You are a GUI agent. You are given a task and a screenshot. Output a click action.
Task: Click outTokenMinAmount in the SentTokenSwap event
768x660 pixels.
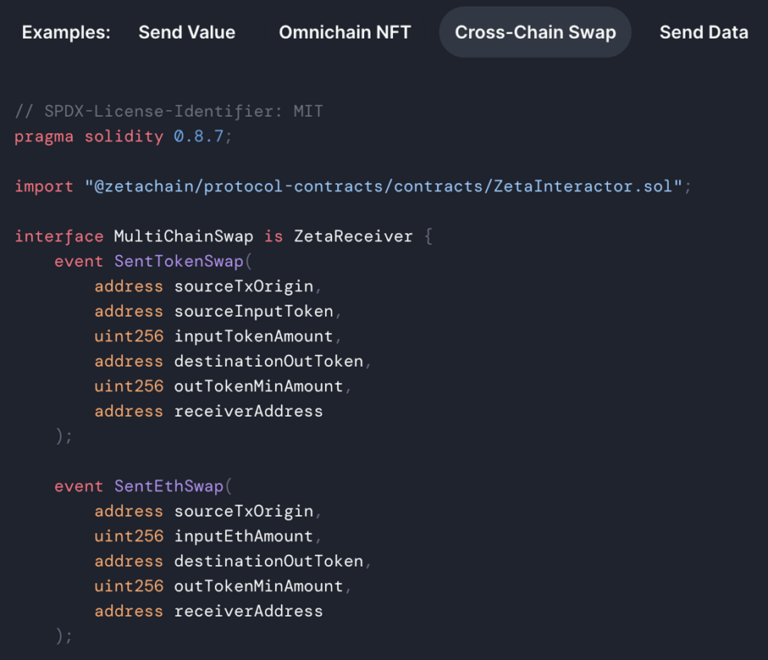tap(258, 386)
